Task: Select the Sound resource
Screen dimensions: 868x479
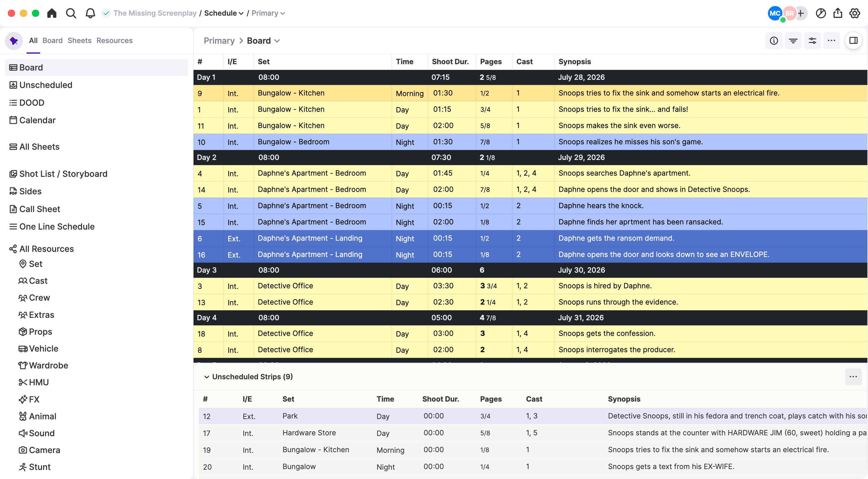Action: tap(42, 433)
